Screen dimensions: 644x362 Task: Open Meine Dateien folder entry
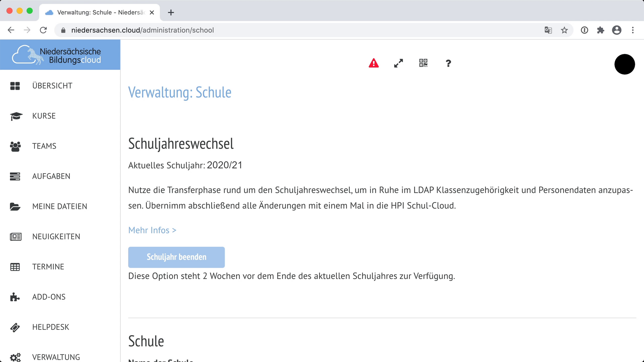pos(60,207)
